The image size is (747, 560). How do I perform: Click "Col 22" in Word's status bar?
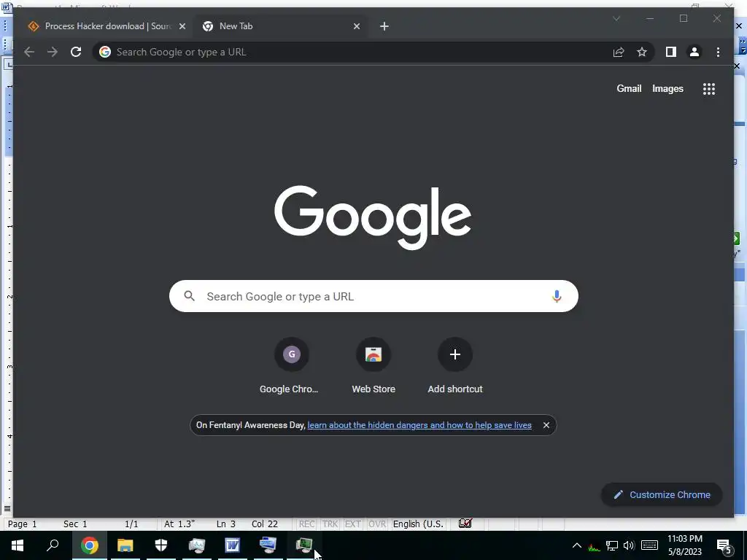click(x=264, y=524)
